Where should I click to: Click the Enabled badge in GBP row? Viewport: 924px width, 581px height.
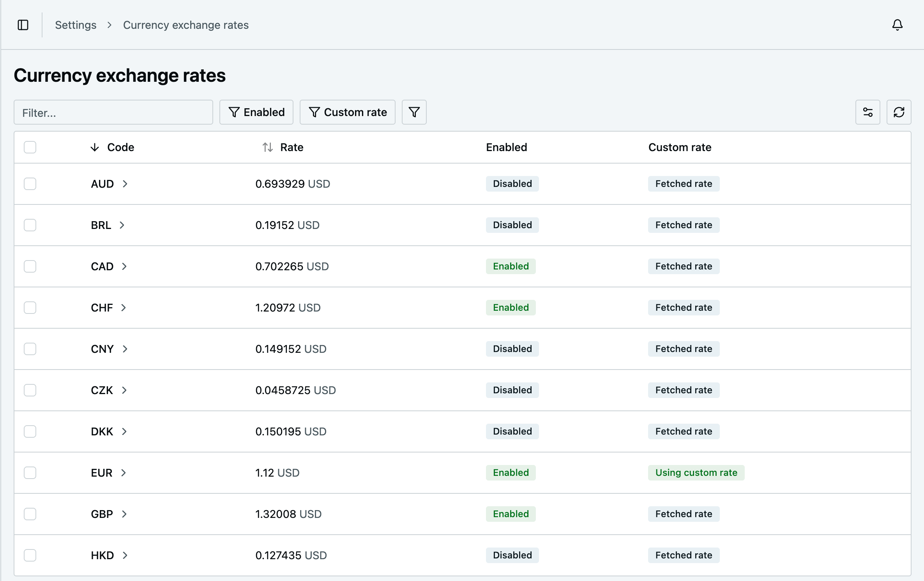[511, 514]
